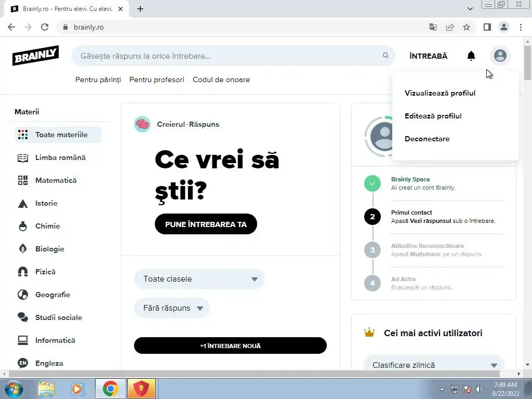Screen dimensions: 532x399
Task: Open the notifications bell
Action: (x=471, y=56)
